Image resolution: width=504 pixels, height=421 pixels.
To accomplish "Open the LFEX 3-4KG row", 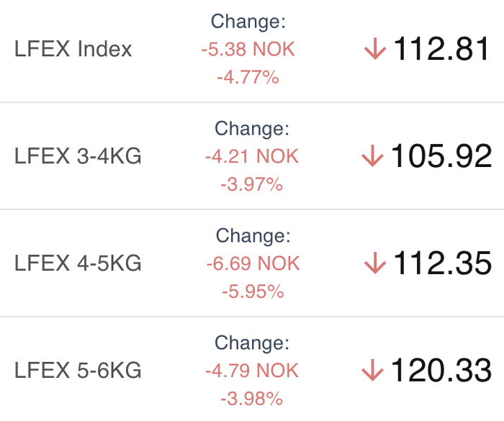I will tap(252, 156).
